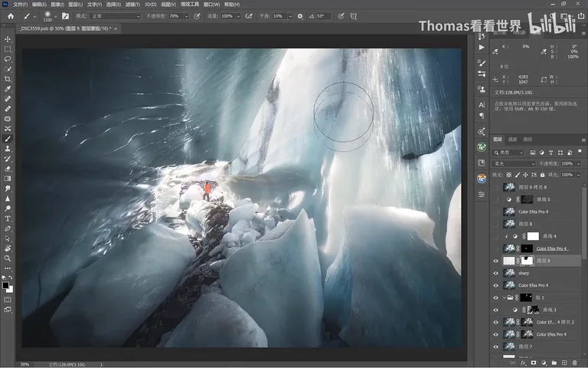This screenshot has width=588, height=368.
Task: Show the 图层 8 layer
Action: (x=496, y=224)
